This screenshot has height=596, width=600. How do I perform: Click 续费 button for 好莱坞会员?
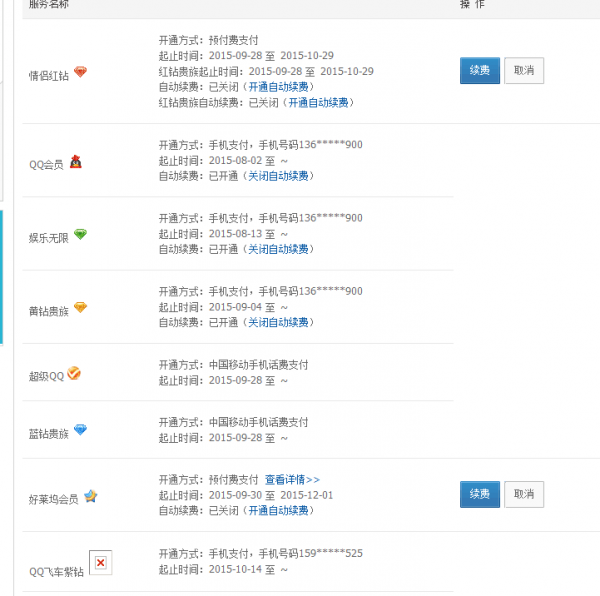[480, 494]
